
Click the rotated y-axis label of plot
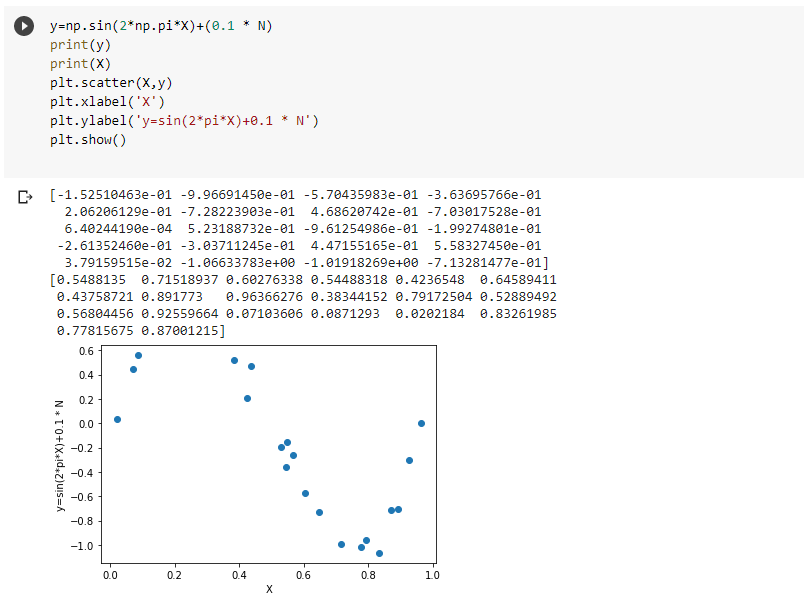(60, 455)
